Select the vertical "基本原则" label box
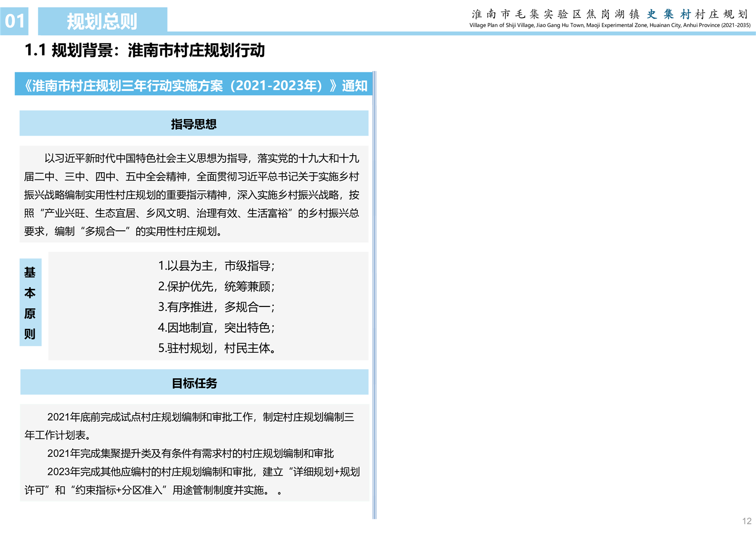 tap(30, 303)
